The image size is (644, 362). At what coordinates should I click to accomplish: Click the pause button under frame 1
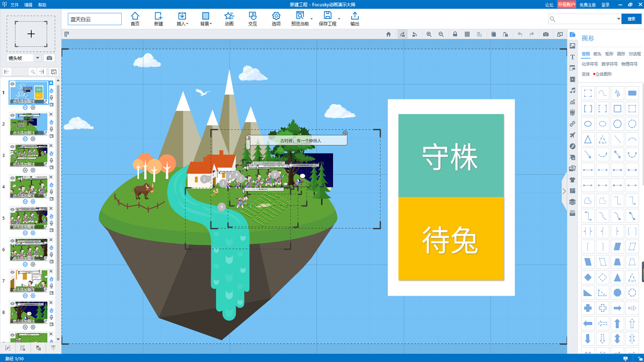(x=25, y=108)
